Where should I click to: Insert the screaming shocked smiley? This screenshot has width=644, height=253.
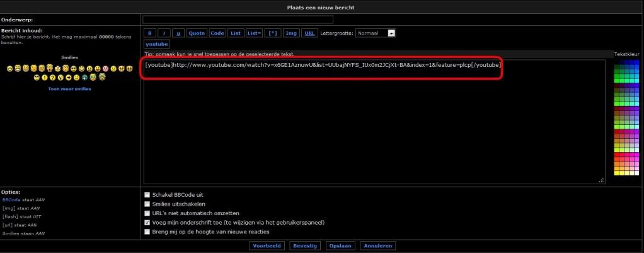pyautogui.click(x=50, y=68)
